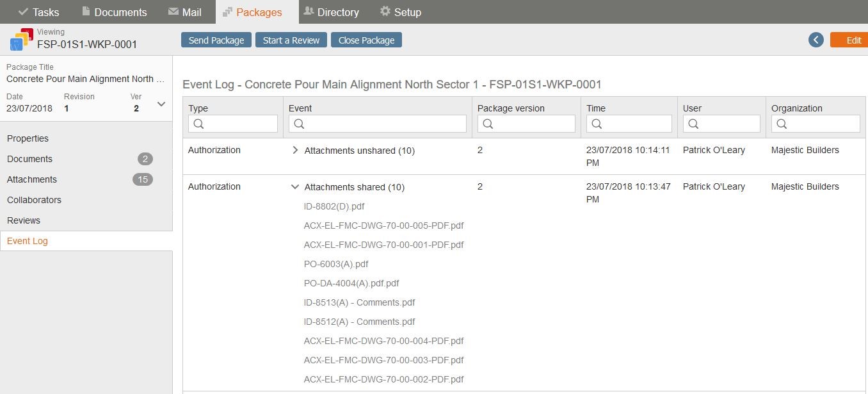Focus the Time filter field
868x394 pixels.
(x=629, y=124)
